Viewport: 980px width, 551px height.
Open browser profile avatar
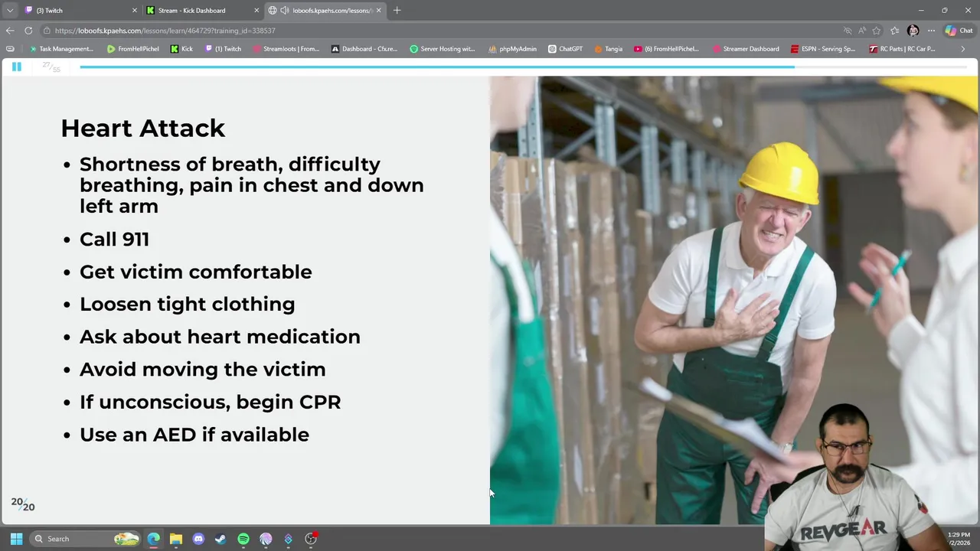[x=913, y=31]
